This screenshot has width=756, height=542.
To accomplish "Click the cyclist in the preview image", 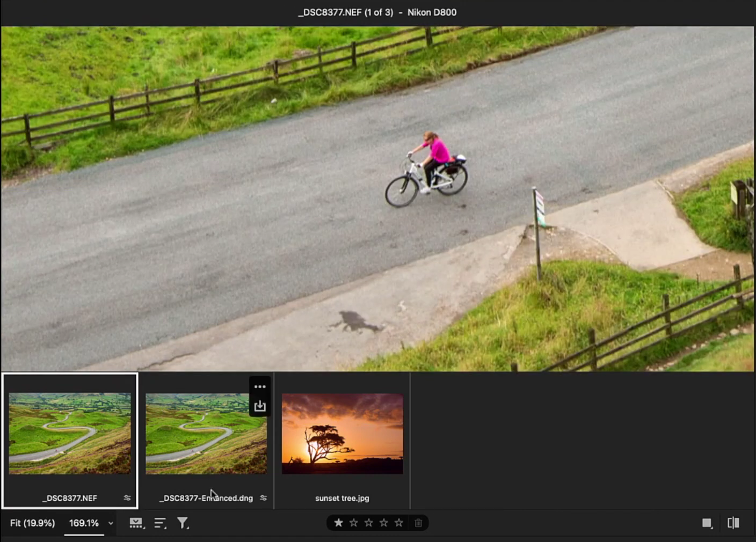I will click(x=430, y=166).
